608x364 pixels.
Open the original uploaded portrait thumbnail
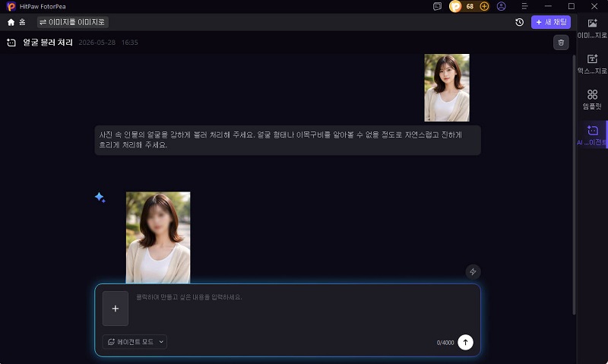(447, 87)
